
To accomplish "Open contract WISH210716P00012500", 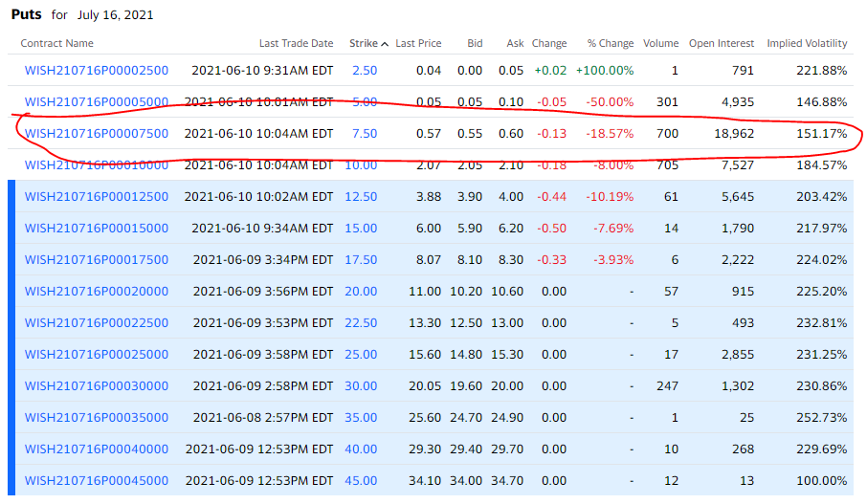I will (97, 196).
